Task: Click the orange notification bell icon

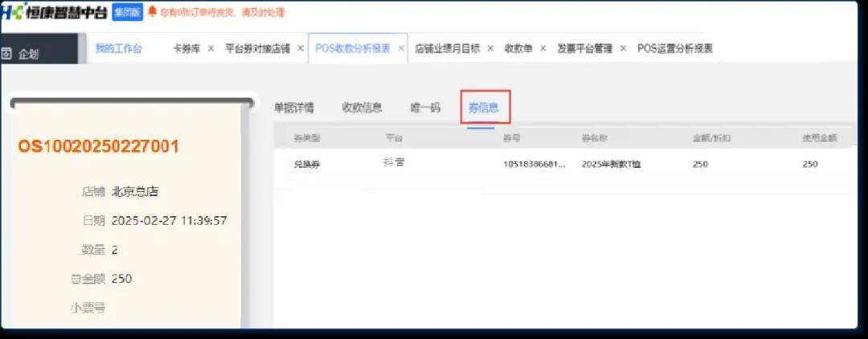Action: 152,12
